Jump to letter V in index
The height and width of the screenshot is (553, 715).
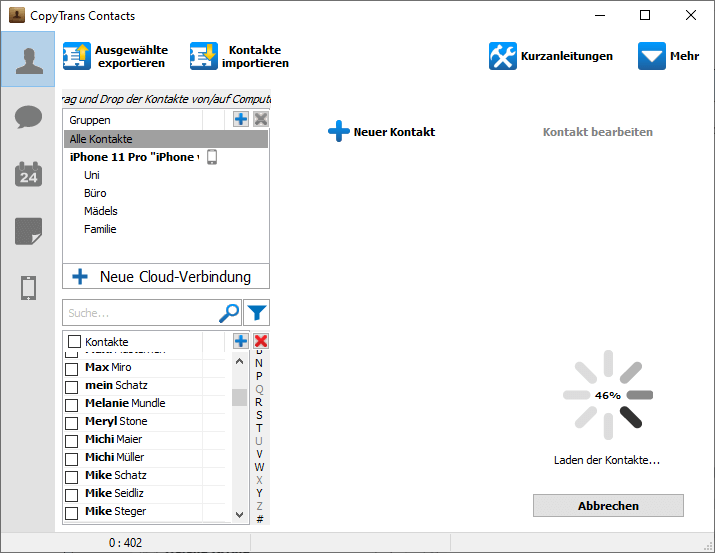(259, 454)
